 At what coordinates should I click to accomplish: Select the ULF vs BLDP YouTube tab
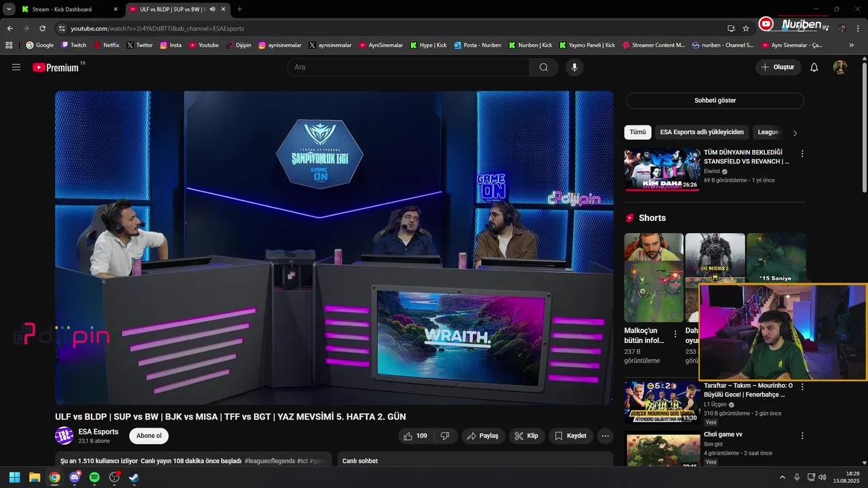tap(178, 9)
